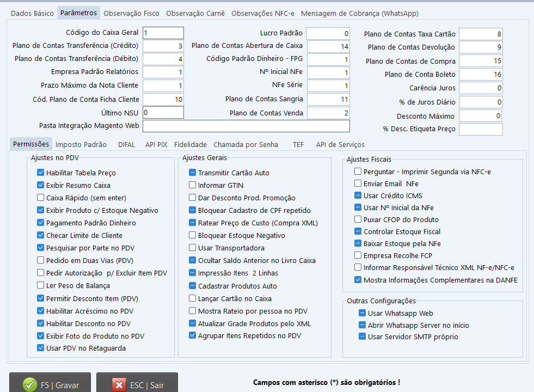The image size is (534, 392).
Task: Click F5 | Gravar button label
Action: pos(60,385)
